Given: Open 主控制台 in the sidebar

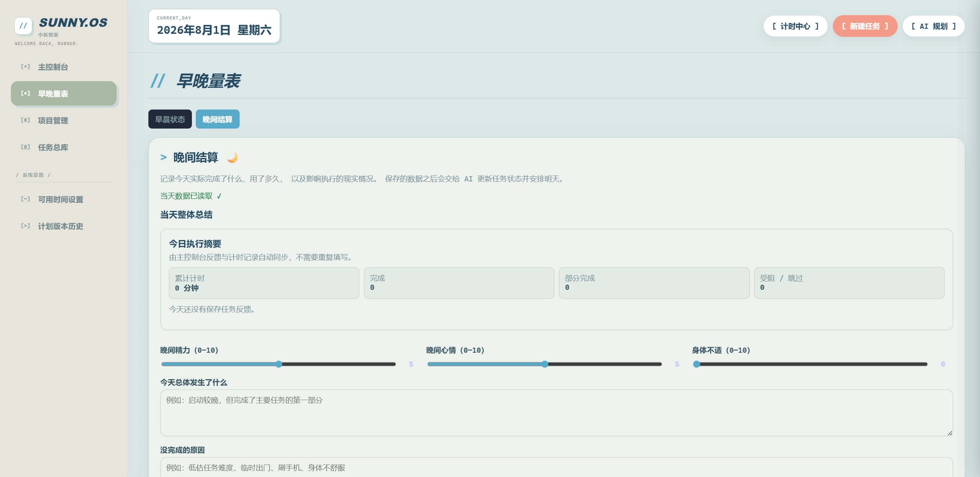Looking at the screenshot, I should click(x=64, y=67).
